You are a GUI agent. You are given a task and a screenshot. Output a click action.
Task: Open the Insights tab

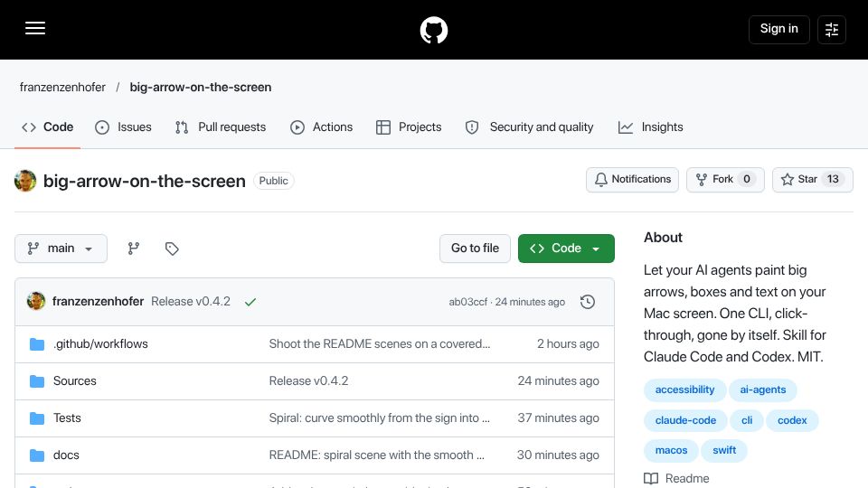(x=650, y=127)
